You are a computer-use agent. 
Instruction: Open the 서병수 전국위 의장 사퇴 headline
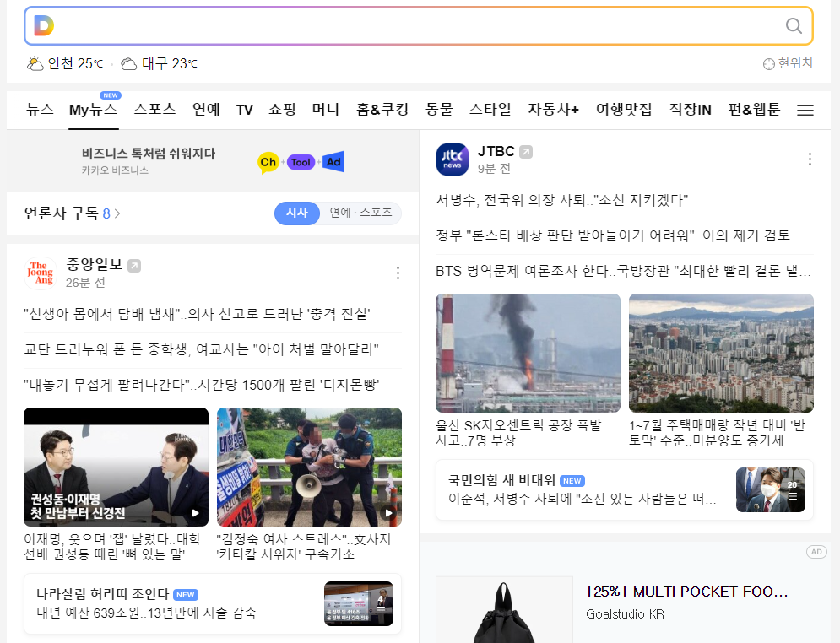tap(562, 200)
